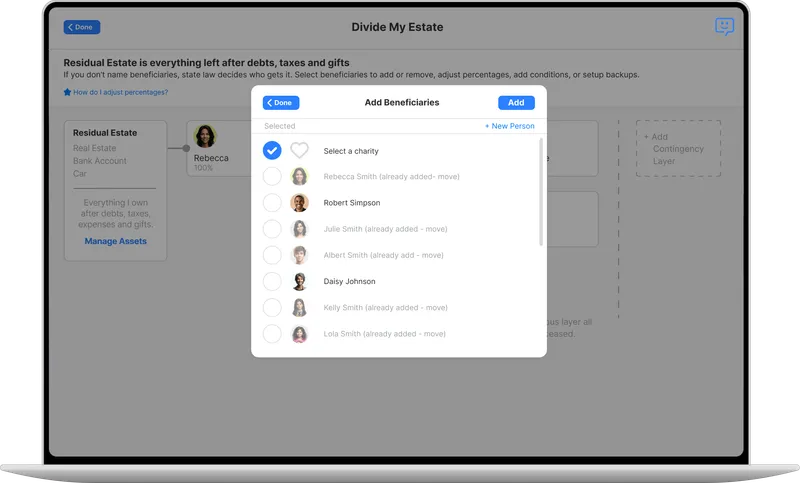The height and width of the screenshot is (483, 800).
Task: Click Kelly Smith (already added - move) text
Action: point(385,308)
